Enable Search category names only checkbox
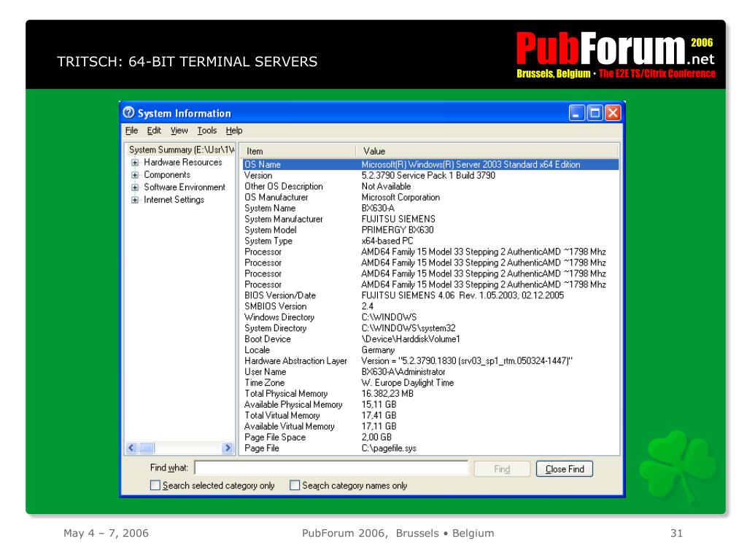The image size is (747, 560). 295,485
